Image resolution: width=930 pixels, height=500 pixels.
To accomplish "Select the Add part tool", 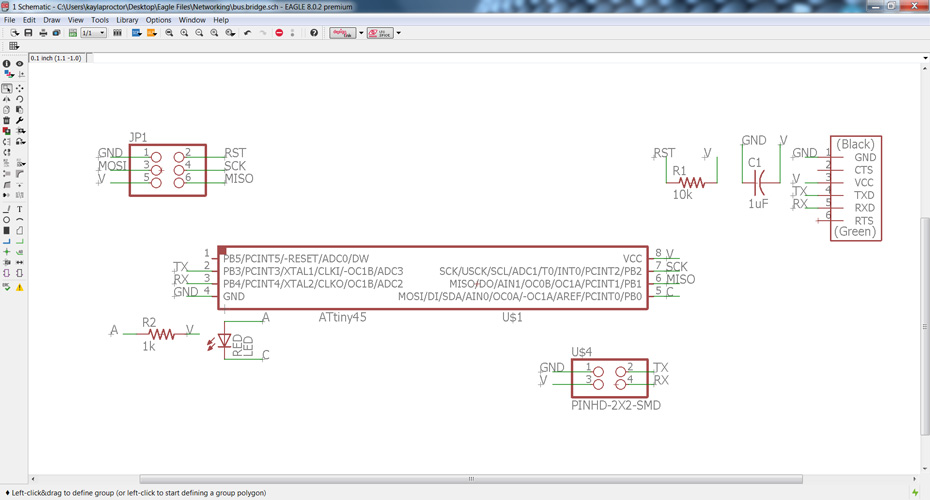I will click(7, 130).
